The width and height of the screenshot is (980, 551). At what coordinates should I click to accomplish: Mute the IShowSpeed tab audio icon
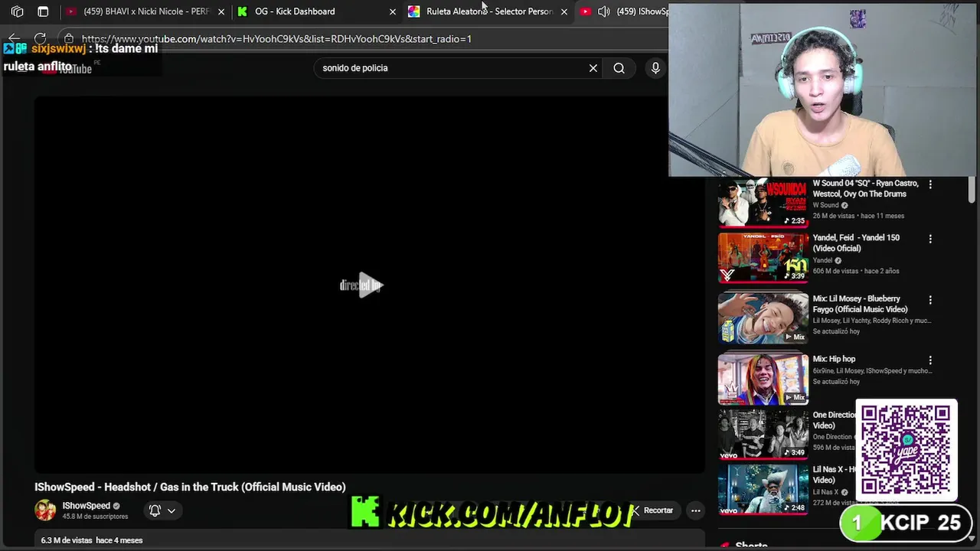coord(603,11)
